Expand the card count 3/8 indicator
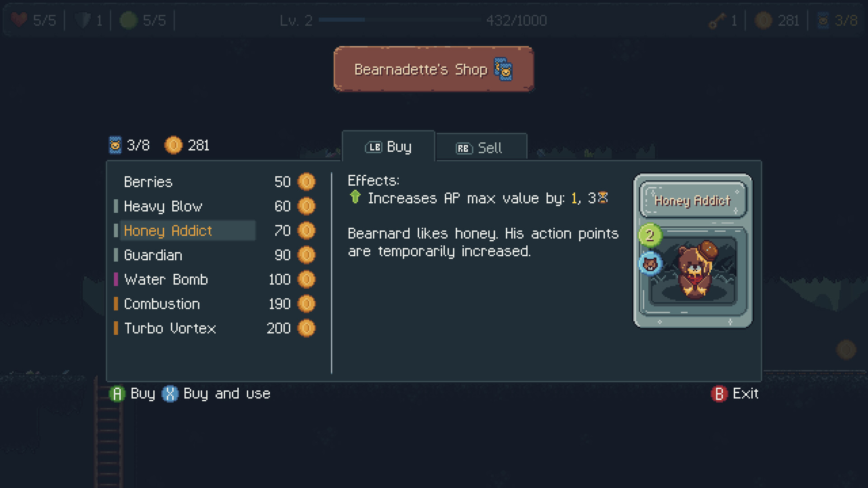Screen dimensions: 868x488 pos(128,145)
